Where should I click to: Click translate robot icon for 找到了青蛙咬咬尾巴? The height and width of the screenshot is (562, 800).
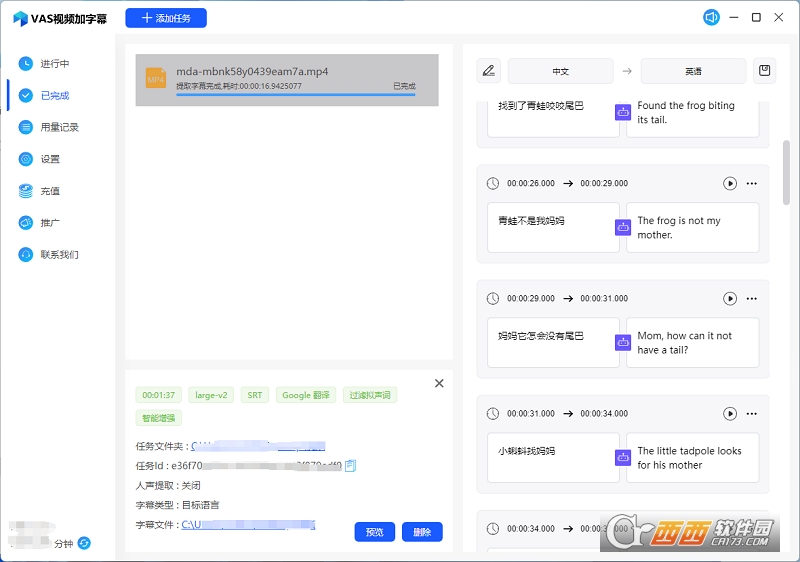(623, 112)
